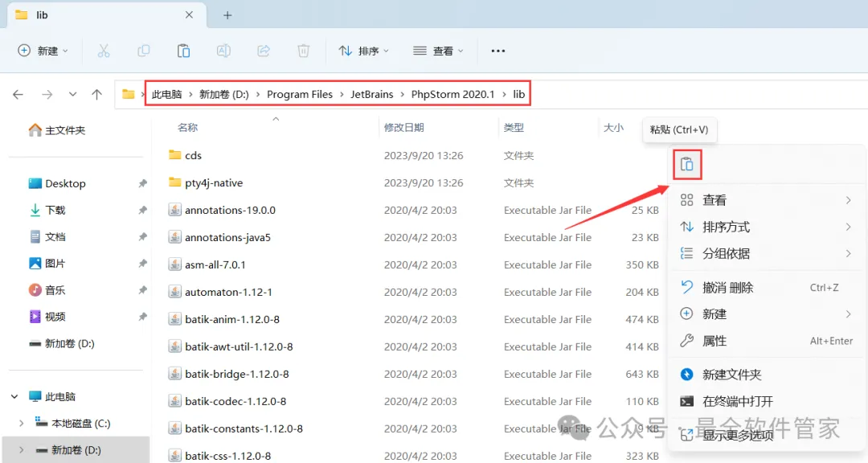Screen dimensions: 868x463
Task: Click 此电脑 in address bar
Action: [x=166, y=95]
